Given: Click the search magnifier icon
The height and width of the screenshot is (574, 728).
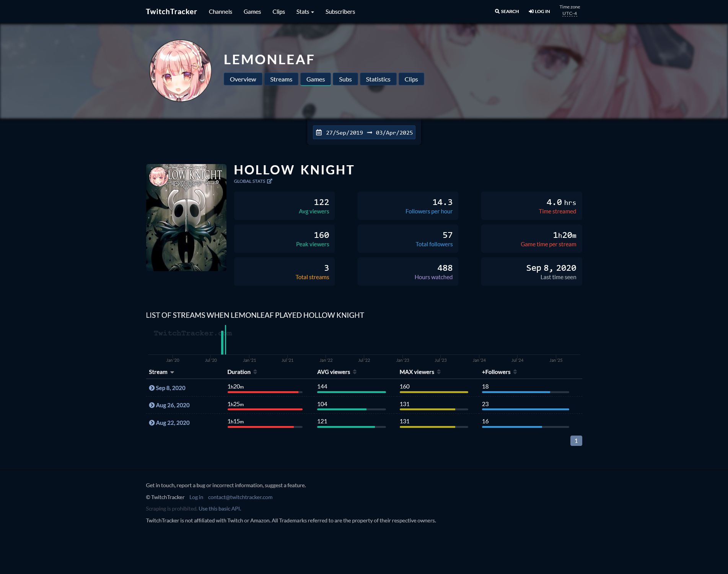Looking at the screenshot, I should coord(497,11).
